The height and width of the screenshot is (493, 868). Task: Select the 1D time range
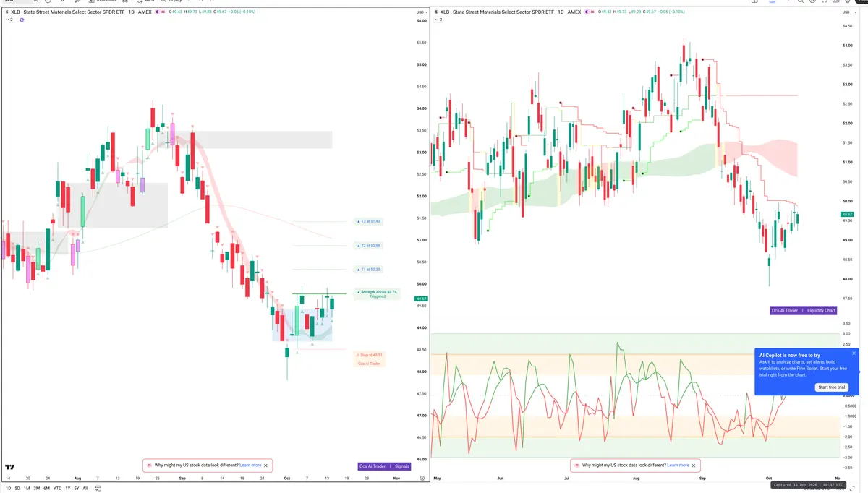pyautogui.click(x=8, y=489)
